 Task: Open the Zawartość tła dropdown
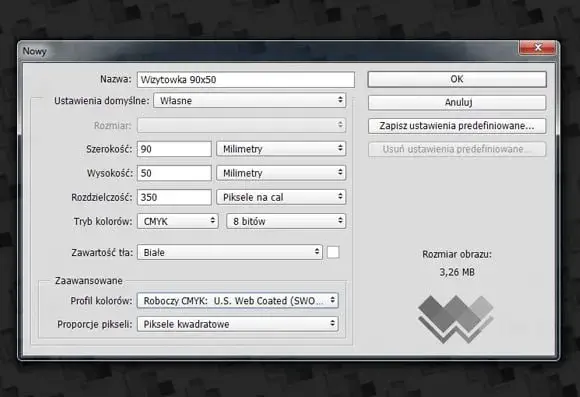point(230,252)
